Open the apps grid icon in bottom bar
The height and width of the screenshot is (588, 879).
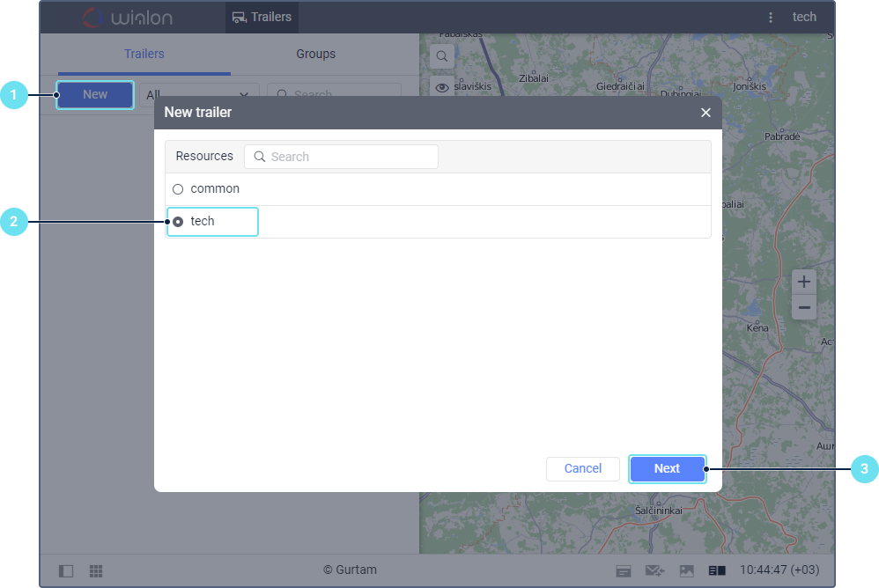tap(96, 570)
